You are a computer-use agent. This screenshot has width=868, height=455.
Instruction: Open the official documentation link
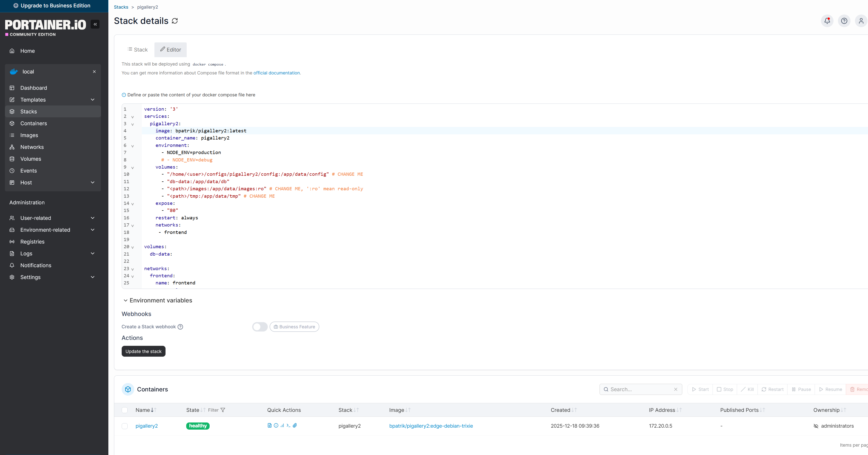pos(276,73)
